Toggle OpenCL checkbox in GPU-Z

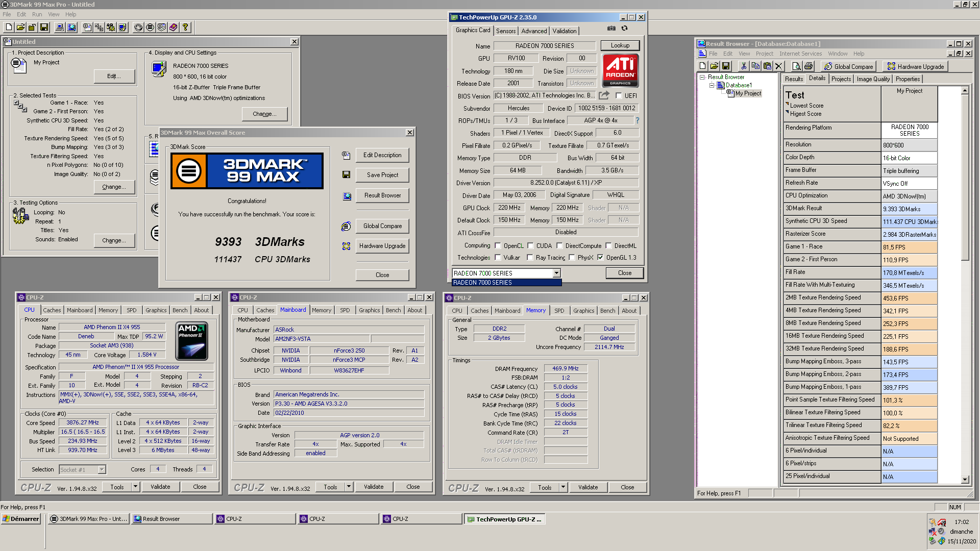[498, 246]
